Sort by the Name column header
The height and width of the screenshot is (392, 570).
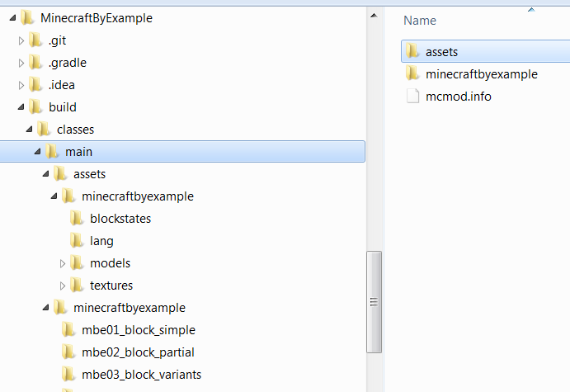tap(420, 21)
